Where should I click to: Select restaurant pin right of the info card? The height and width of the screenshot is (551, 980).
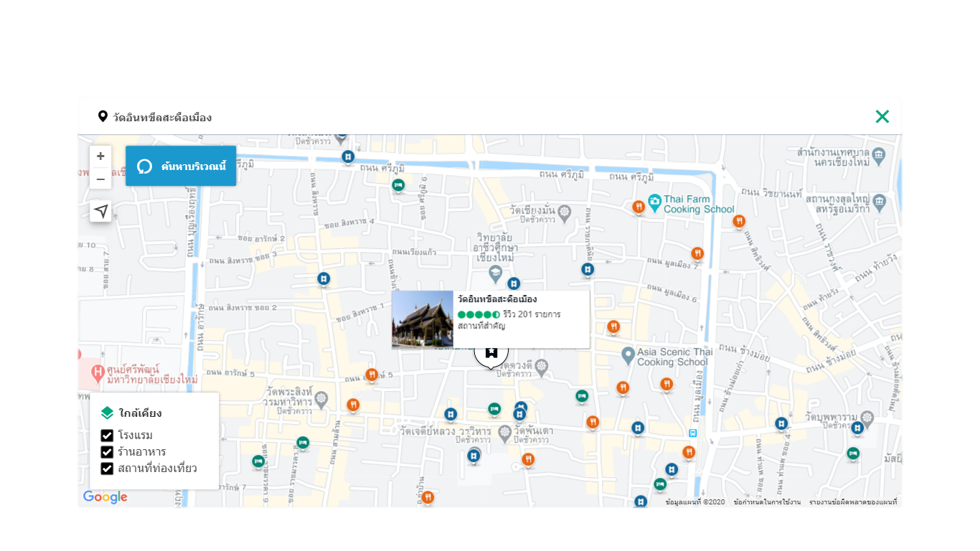pos(613,327)
